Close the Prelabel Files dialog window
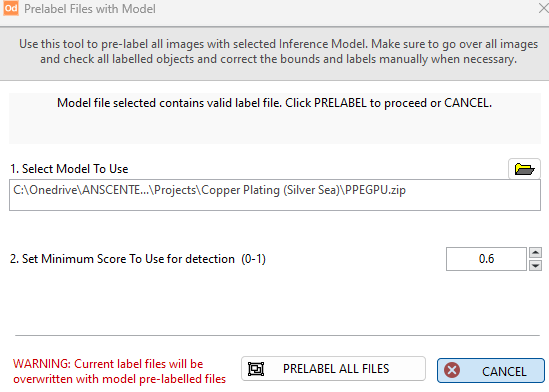This screenshot has width=549, height=392. point(543,8)
